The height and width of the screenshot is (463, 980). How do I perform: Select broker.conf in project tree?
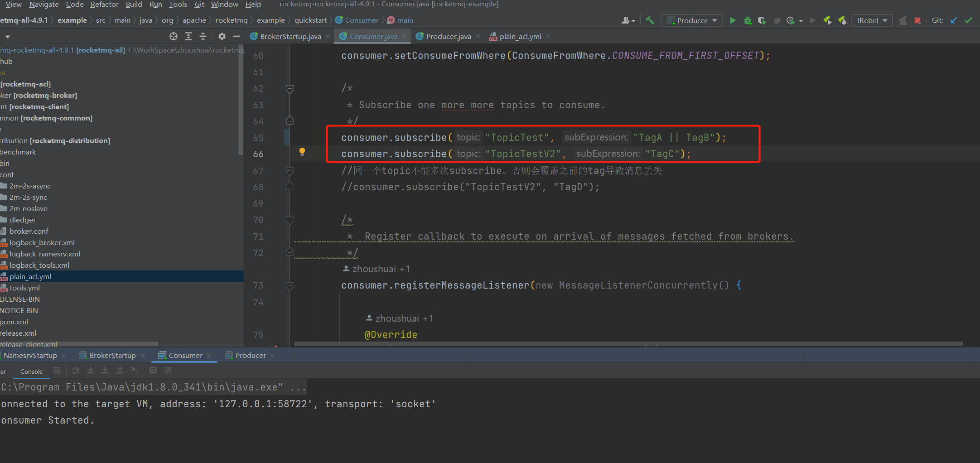coord(29,231)
